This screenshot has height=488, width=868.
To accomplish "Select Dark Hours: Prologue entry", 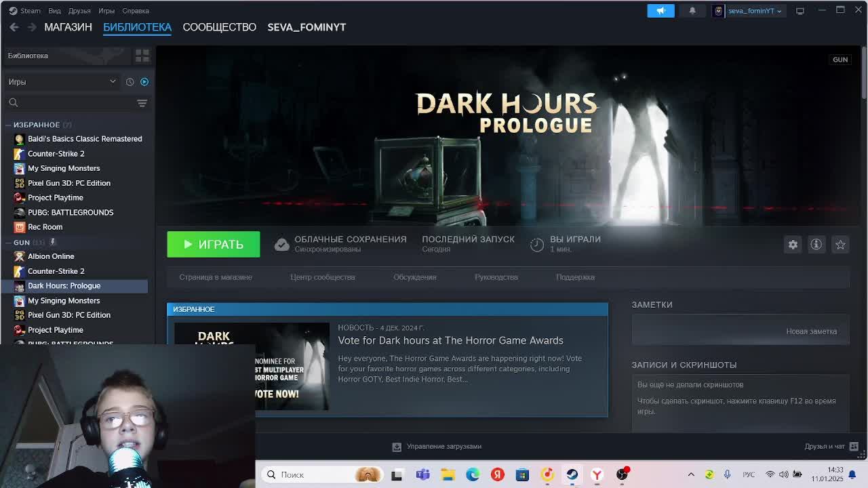I will (74, 286).
